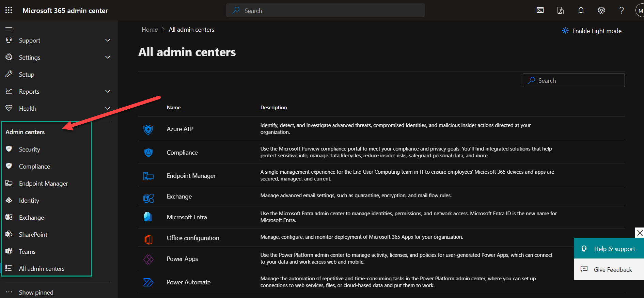Open Setup in the sidebar
Screen dimensions: 644x298
coord(27,75)
